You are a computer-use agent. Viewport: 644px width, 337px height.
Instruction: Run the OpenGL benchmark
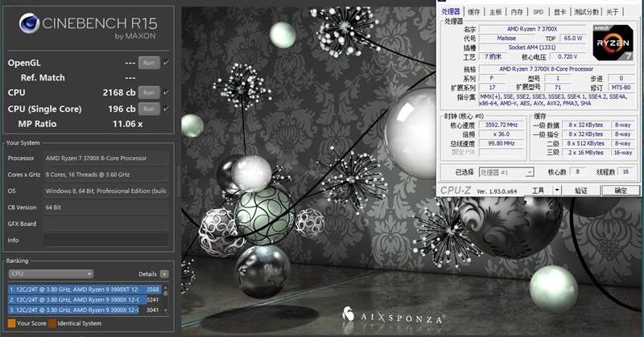click(x=149, y=63)
